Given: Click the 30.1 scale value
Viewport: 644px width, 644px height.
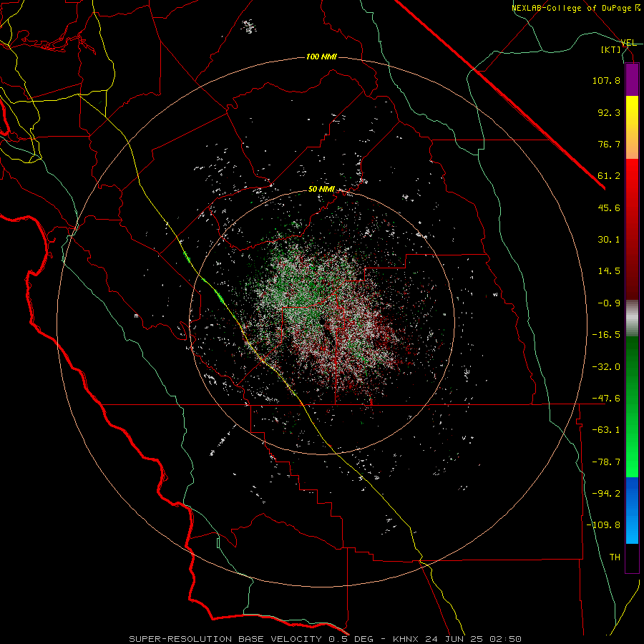Looking at the screenshot, I should click(x=609, y=240).
